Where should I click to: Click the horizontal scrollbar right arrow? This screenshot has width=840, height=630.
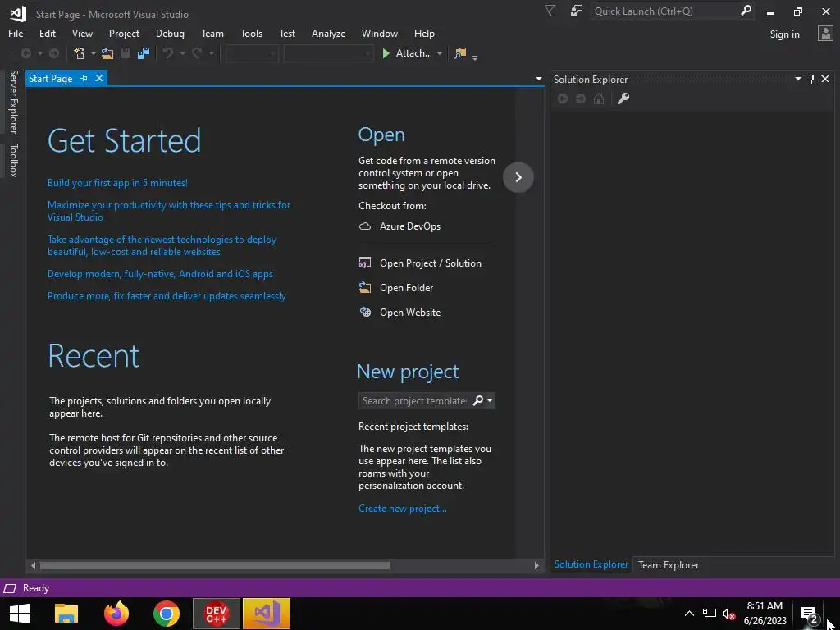coord(536,565)
